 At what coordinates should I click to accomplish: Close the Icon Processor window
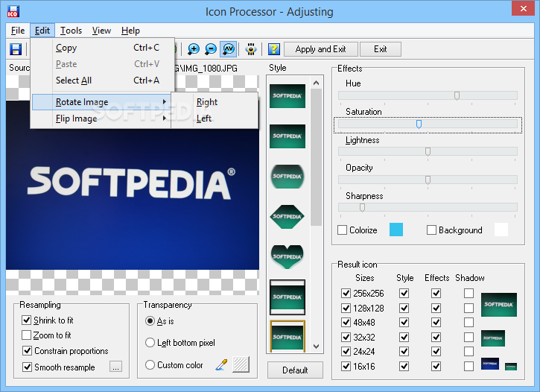523,9
